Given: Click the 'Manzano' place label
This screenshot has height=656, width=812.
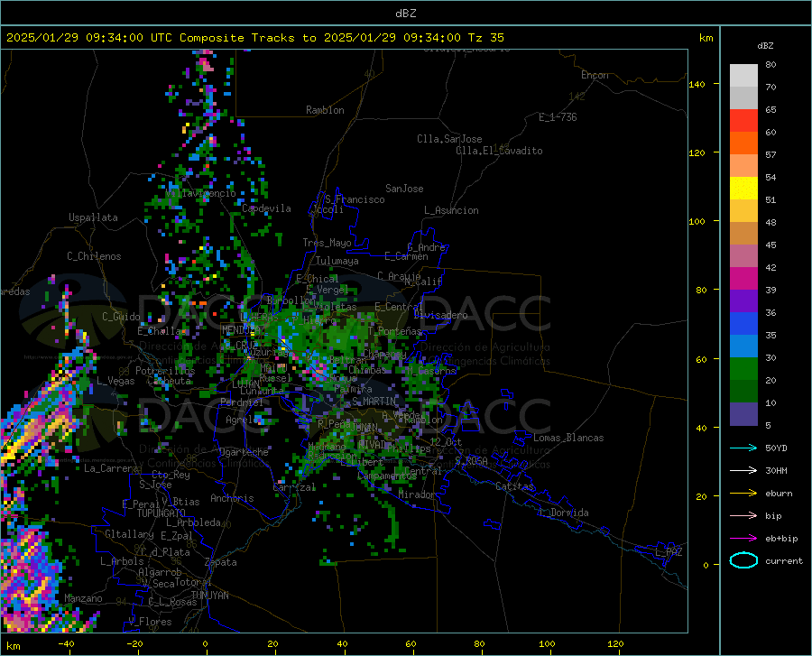Looking at the screenshot, I should [x=83, y=598].
